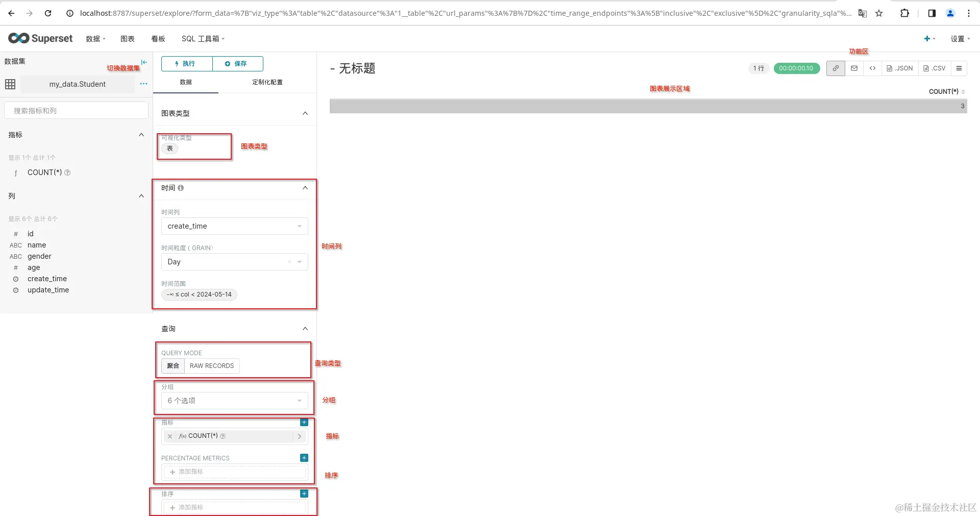This screenshot has width=980, height=516.
Task: Open the my_data.Student three-dot menu
Action: point(143,84)
